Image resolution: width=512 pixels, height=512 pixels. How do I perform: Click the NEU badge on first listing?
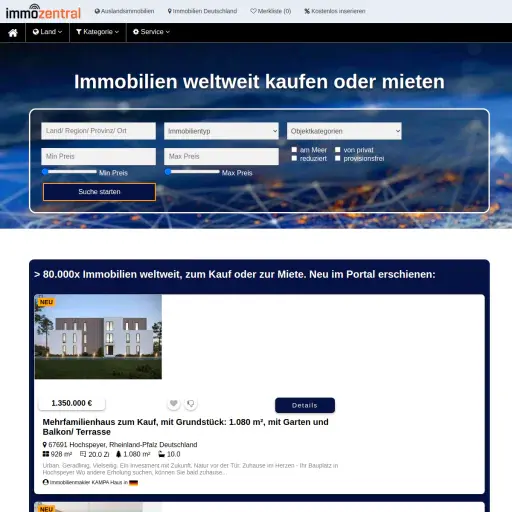[x=46, y=302]
